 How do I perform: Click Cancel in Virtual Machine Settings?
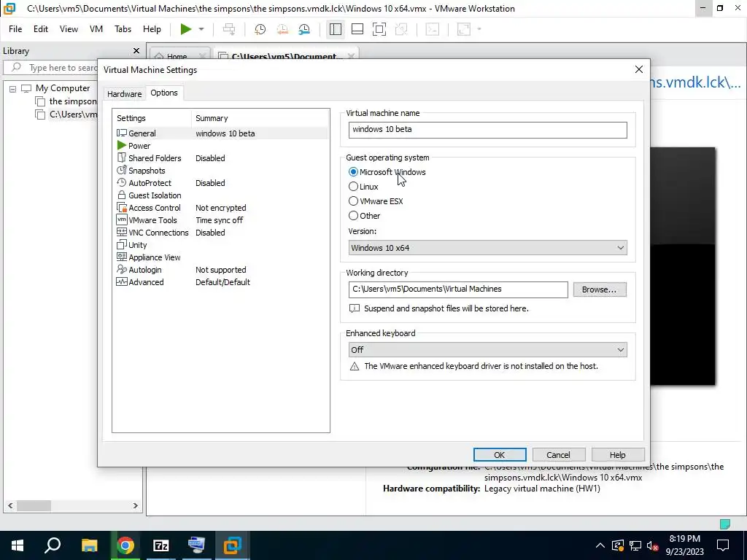click(558, 455)
